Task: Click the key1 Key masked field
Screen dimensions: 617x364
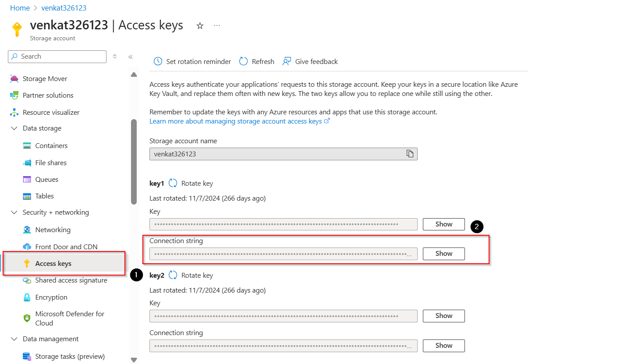Action: pyautogui.click(x=283, y=224)
